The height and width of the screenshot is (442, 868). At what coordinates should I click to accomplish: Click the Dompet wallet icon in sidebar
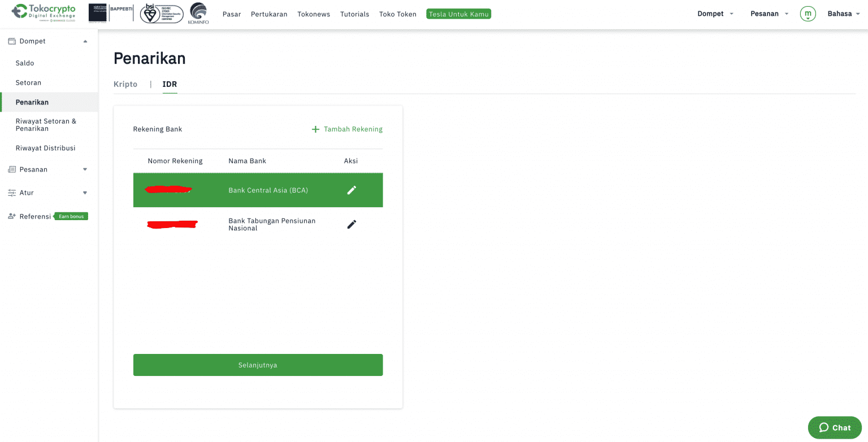(x=11, y=41)
